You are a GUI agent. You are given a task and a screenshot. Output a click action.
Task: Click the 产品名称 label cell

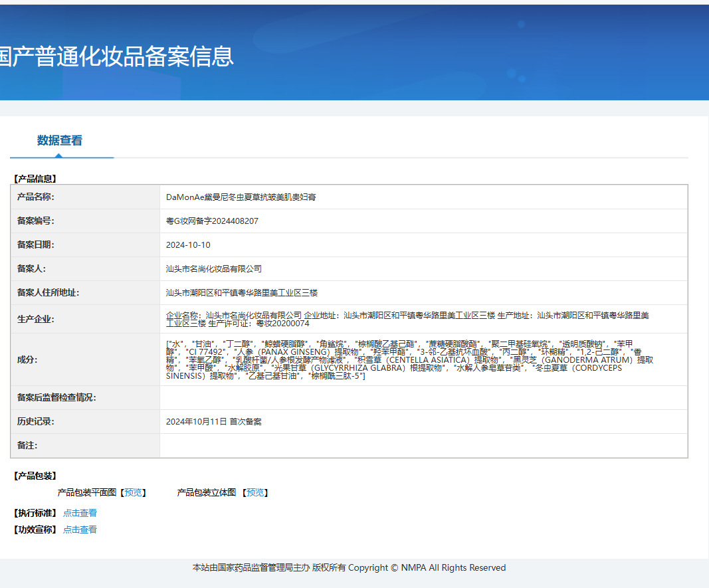pos(85,197)
